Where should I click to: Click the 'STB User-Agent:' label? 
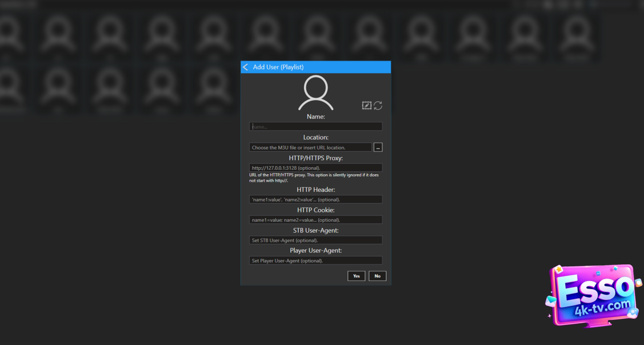point(315,230)
